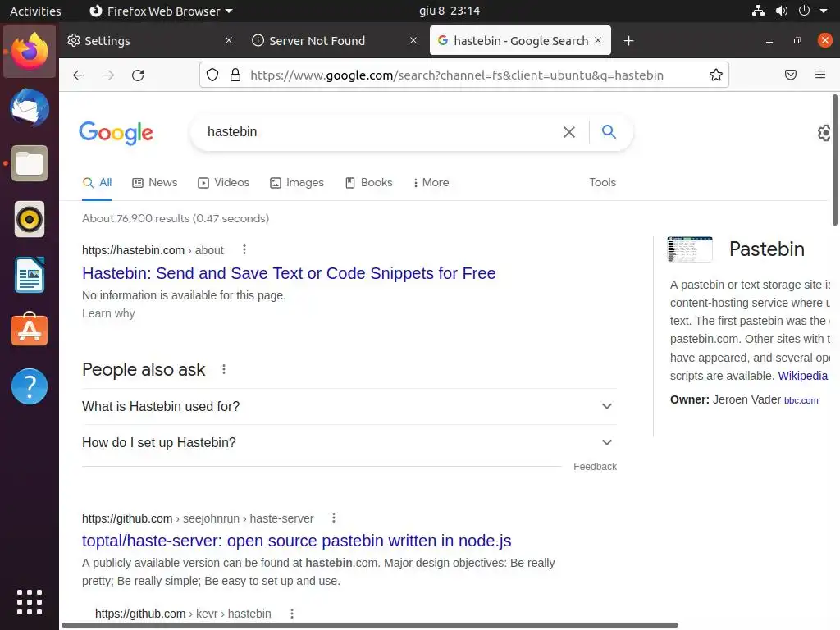
Task: Save page to Pocket
Action: pos(790,75)
